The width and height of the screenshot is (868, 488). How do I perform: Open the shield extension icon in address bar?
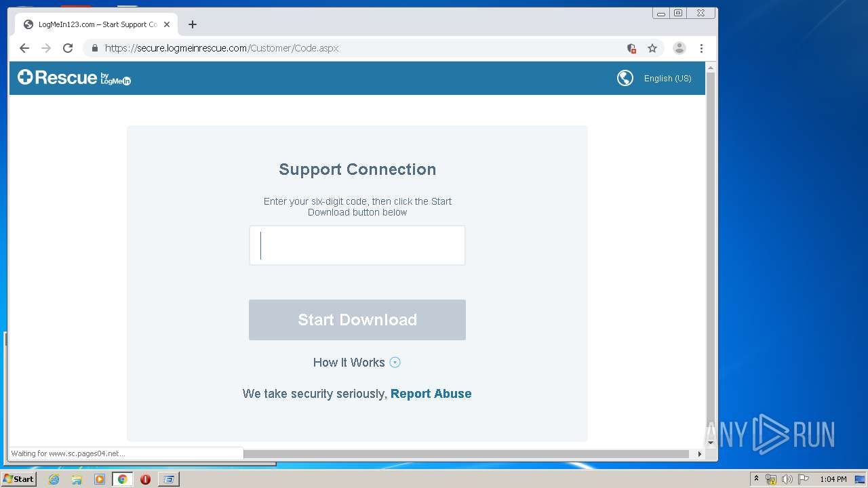coord(631,48)
